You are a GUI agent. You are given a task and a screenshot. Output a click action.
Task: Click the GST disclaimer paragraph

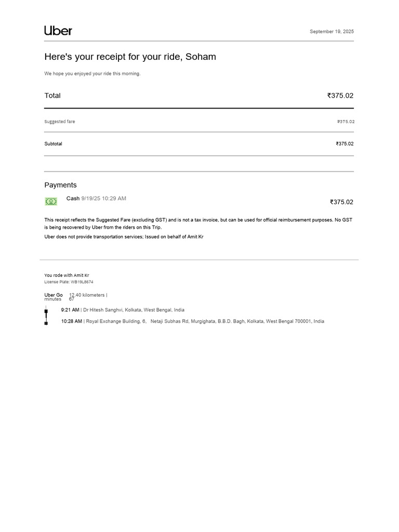tap(198, 223)
